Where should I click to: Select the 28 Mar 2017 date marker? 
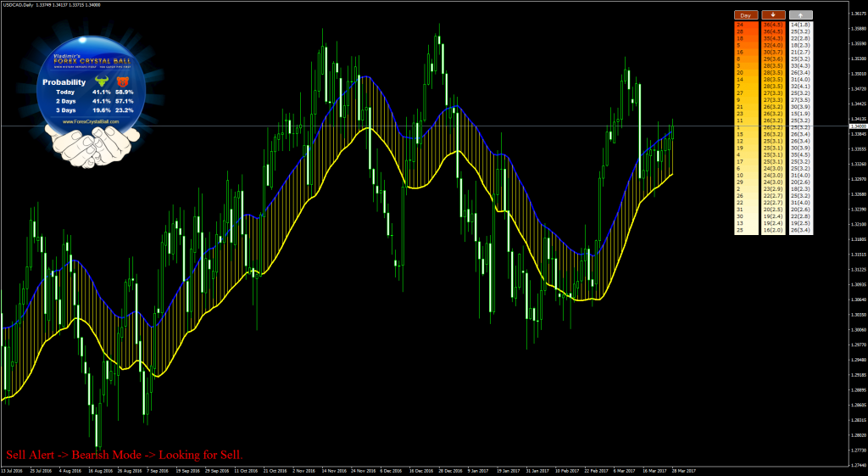tap(682, 470)
